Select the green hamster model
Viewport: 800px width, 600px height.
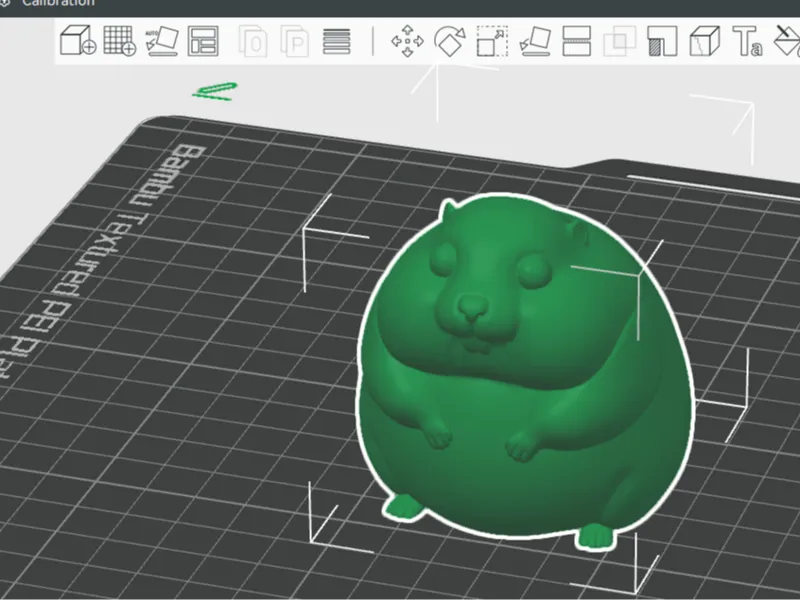(x=526, y=372)
